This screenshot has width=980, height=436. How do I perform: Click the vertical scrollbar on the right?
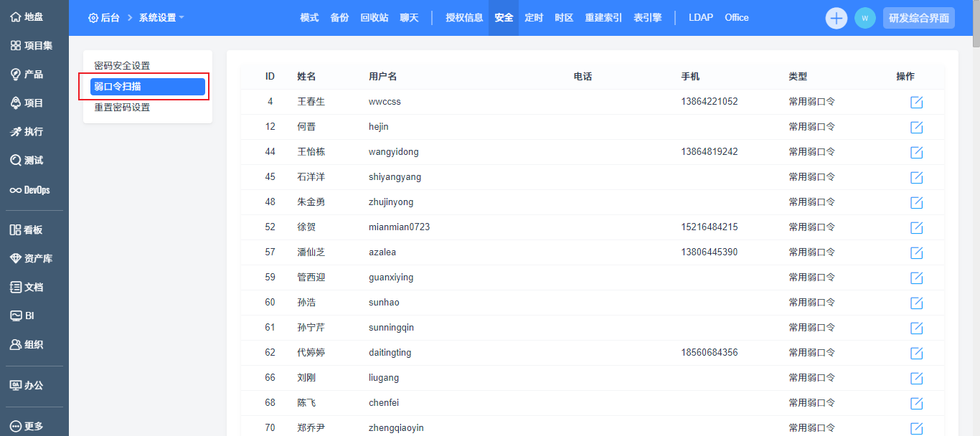pyautogui.click(x=975, y=215)
